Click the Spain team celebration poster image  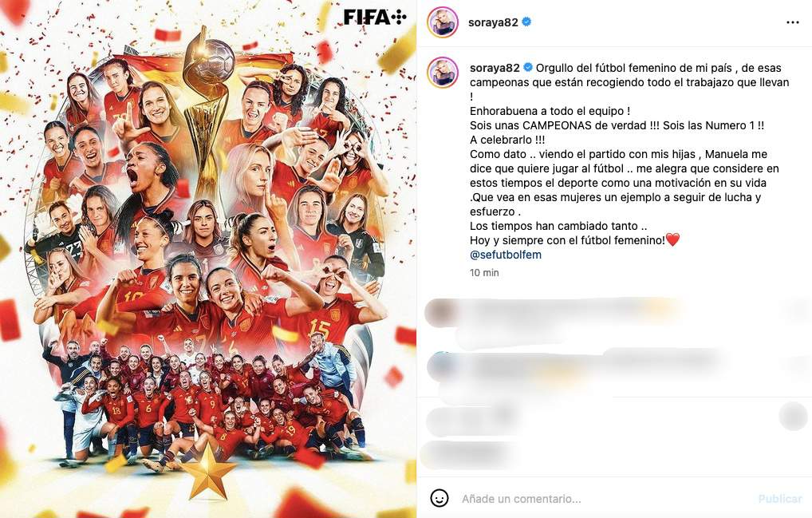[208, 259]
